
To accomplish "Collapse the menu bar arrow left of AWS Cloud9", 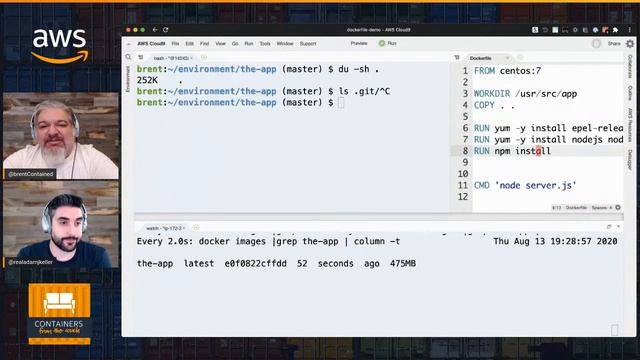I will (129, 44).
